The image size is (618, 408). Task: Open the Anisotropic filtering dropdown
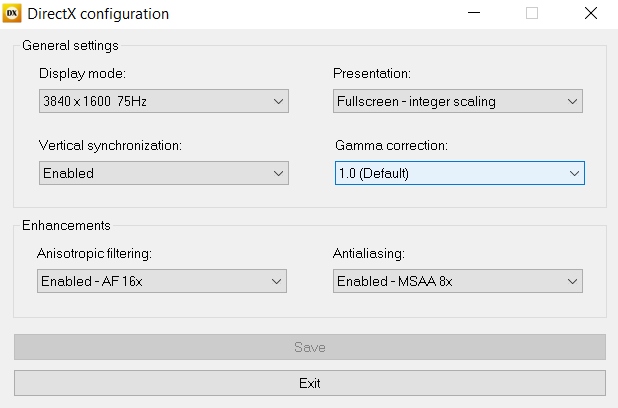click(x=163, y=282)
